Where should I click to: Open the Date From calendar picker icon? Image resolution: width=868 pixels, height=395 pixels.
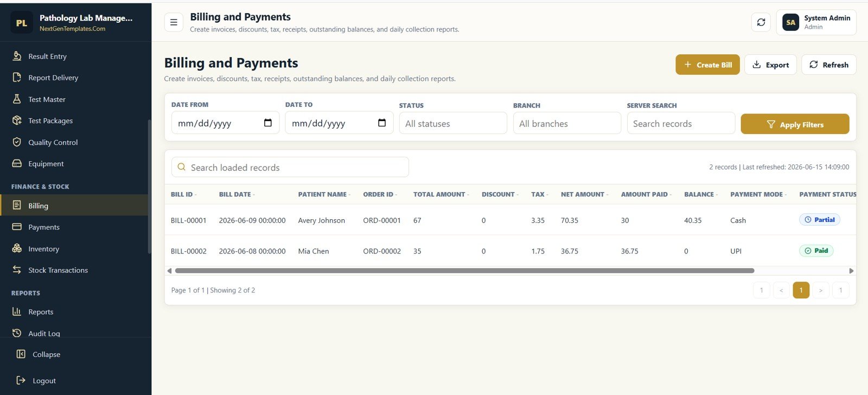(267, 123)
